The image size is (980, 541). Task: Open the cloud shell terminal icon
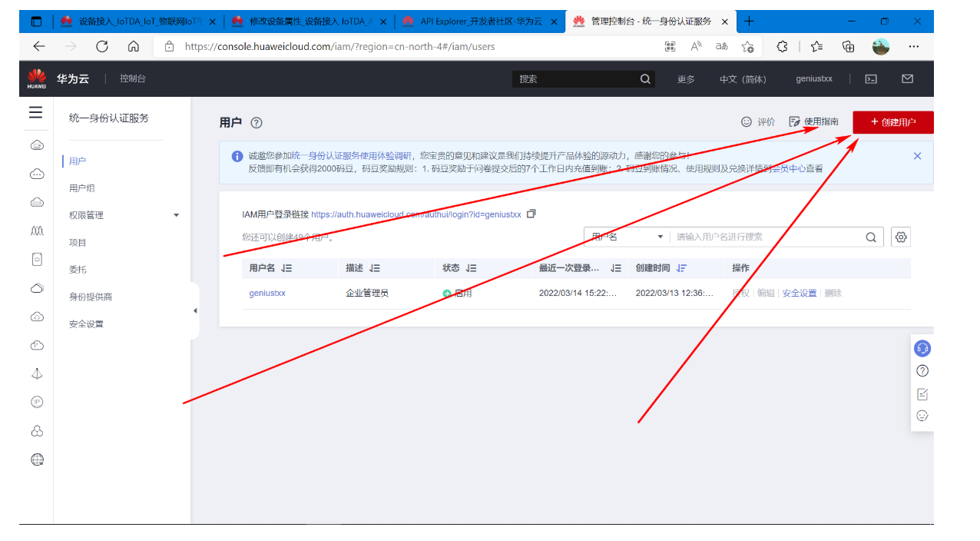(x=871, y=79)
